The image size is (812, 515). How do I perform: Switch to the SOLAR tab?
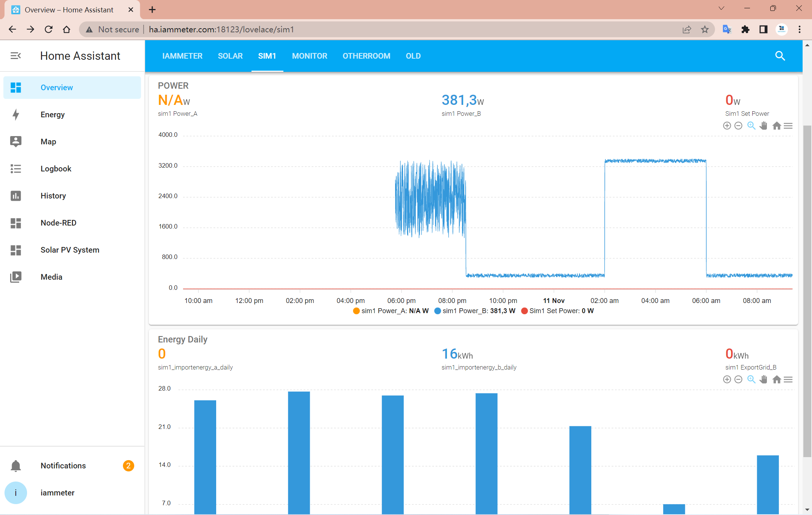click(x=230, y=56)
